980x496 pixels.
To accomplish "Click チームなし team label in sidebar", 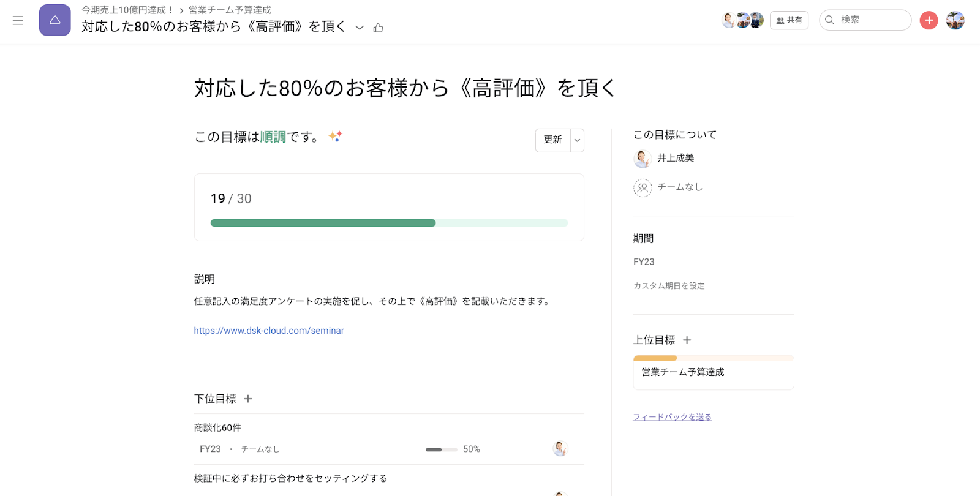I will pos(680,187).
